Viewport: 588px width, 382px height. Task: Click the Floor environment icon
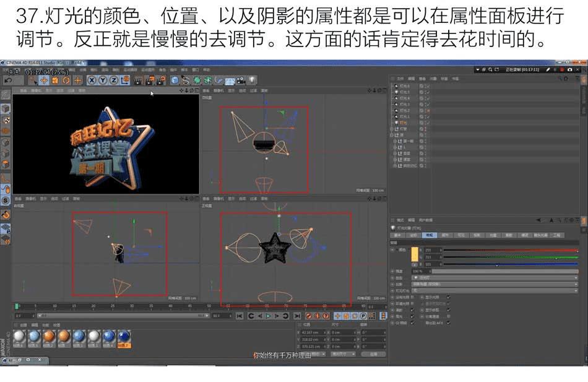point(230,80)
